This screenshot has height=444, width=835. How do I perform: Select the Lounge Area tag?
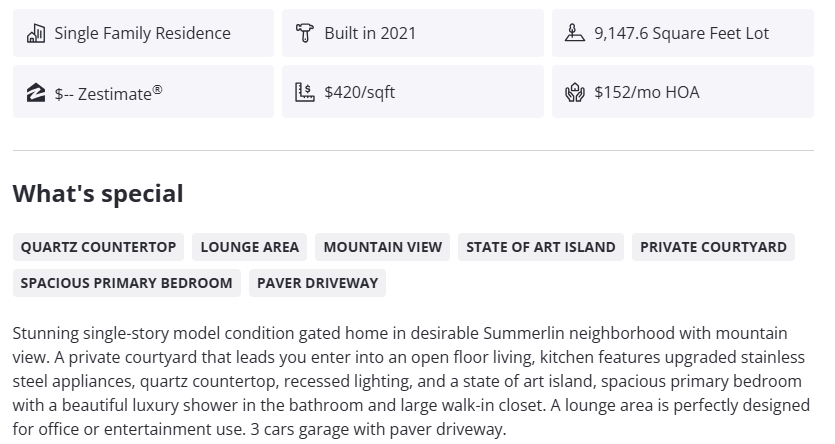click(x=250, y=247)
